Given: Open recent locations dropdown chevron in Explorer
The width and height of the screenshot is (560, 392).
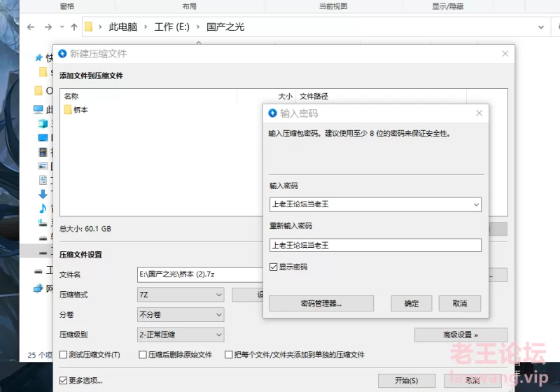Looking at the screenshot, I should [x=62, y=27].
